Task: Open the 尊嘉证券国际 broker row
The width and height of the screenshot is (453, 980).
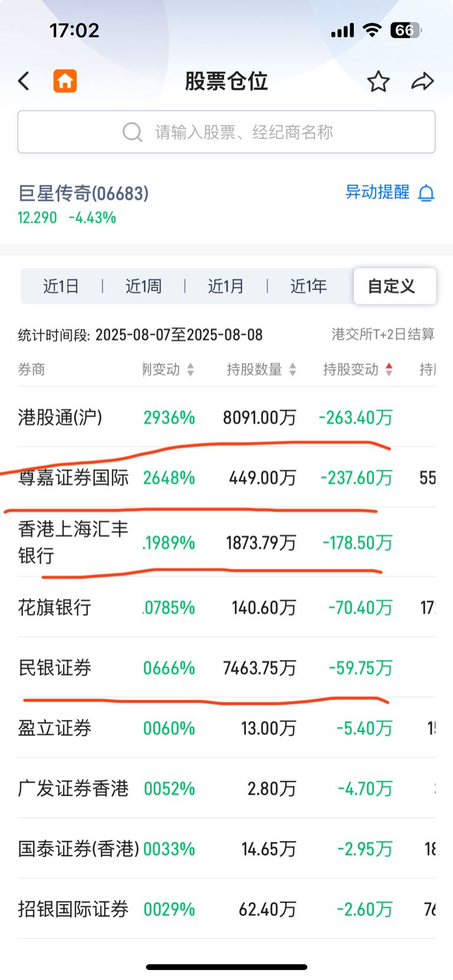Action: [226, 477]
